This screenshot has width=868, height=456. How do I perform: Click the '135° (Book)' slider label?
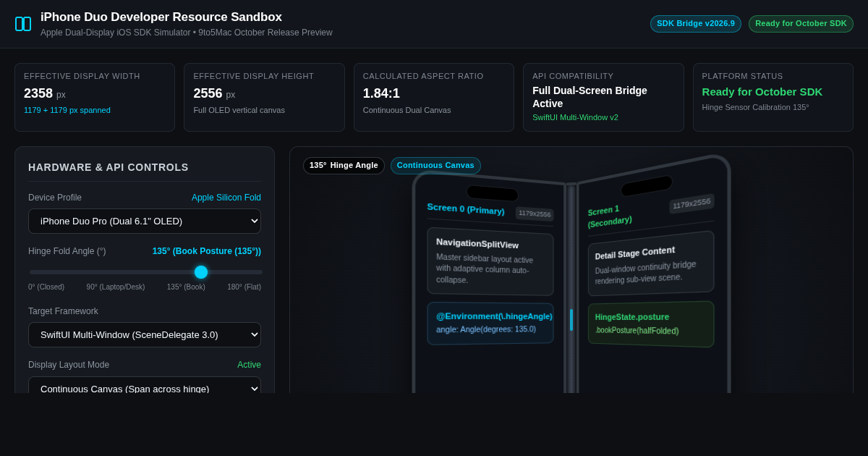click(186, 287)
